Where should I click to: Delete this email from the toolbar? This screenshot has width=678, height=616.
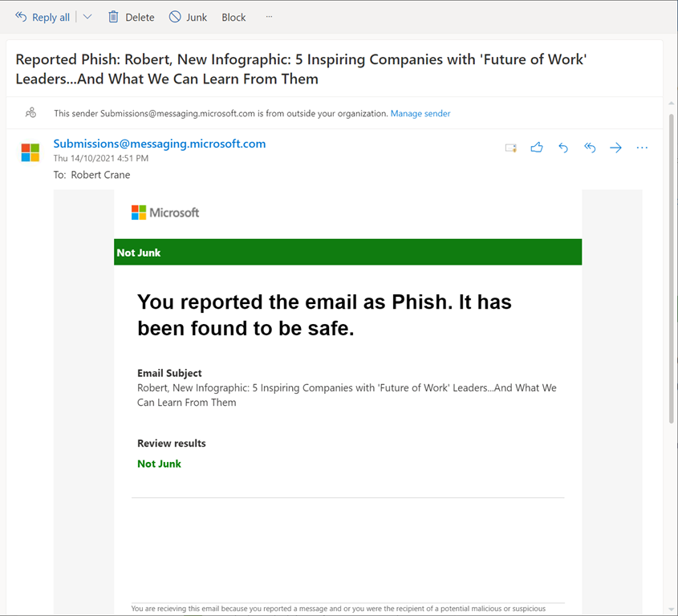(131, 17)
